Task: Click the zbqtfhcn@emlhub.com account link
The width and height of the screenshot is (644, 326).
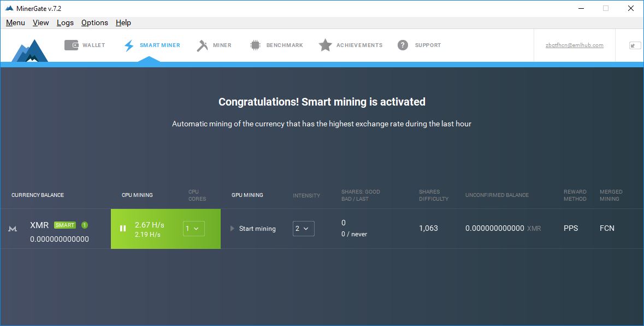Action: [574, 45]
